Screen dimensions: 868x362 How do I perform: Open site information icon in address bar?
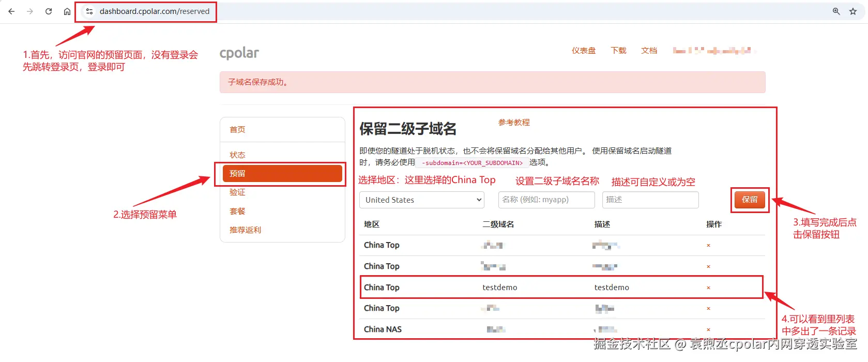[x=89, y=11]
